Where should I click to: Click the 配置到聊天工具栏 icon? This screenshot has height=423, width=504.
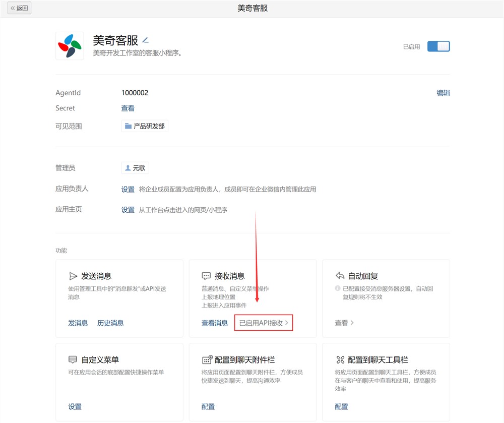point(340,359)
